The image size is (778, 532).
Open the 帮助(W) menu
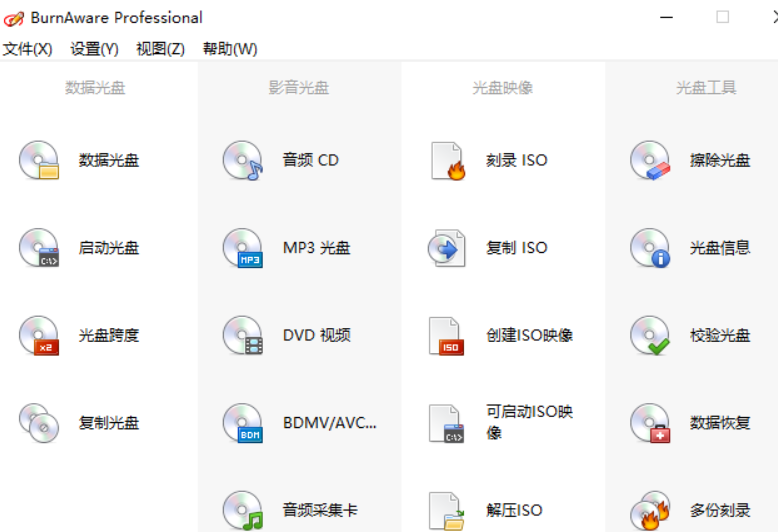230,49
